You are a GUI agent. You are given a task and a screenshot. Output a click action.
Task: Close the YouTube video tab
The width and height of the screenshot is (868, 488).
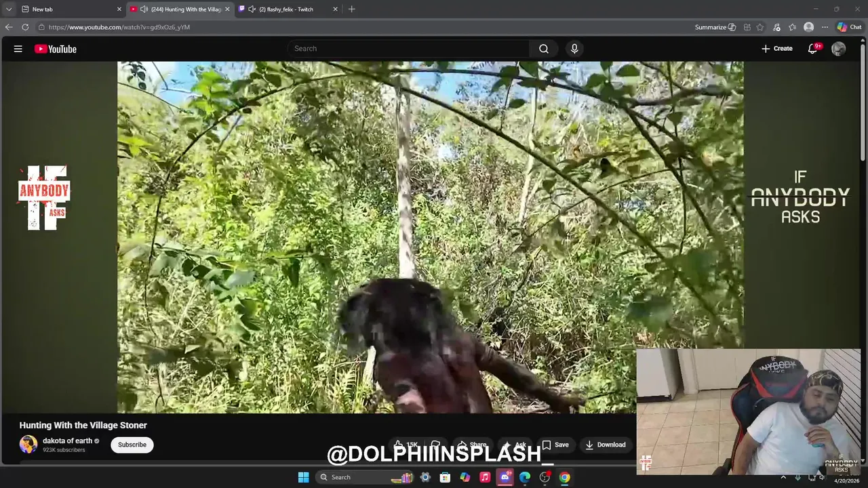tap(227, 9)
